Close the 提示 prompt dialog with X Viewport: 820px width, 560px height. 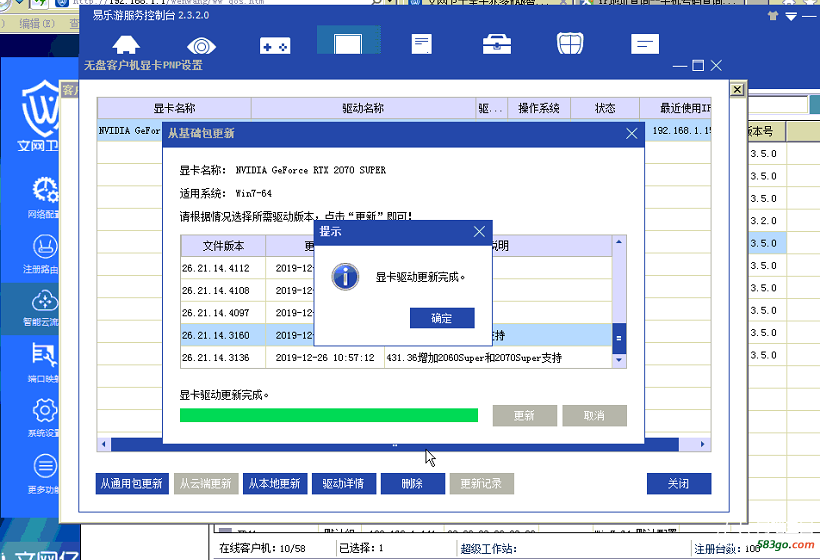pyautogui.click(x=479, y=231)
